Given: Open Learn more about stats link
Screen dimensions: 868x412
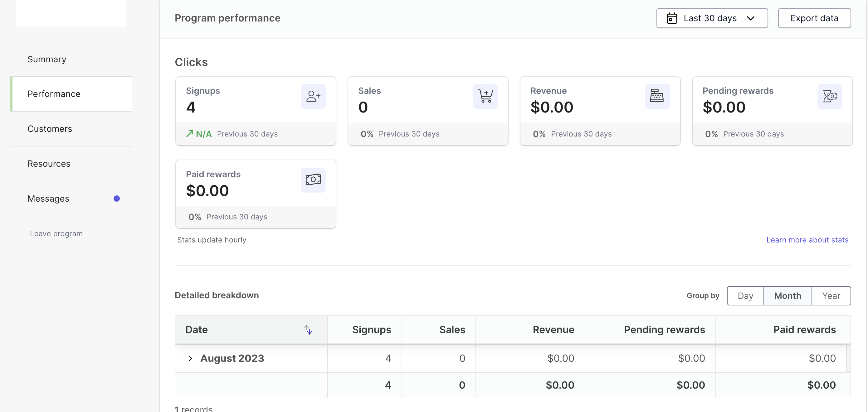Looking at the screenshot, I should point(807,240).
